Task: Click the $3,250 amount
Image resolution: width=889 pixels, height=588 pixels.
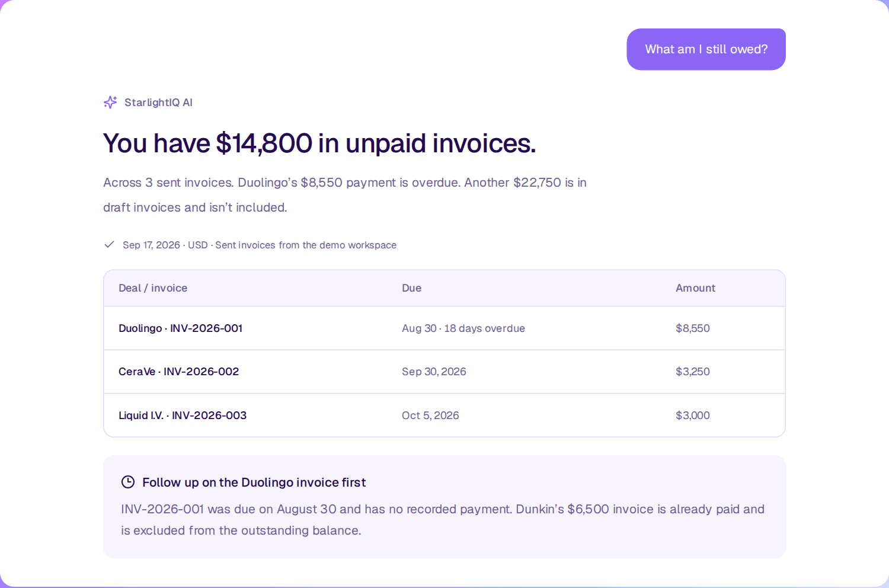Action: point(693,372)
